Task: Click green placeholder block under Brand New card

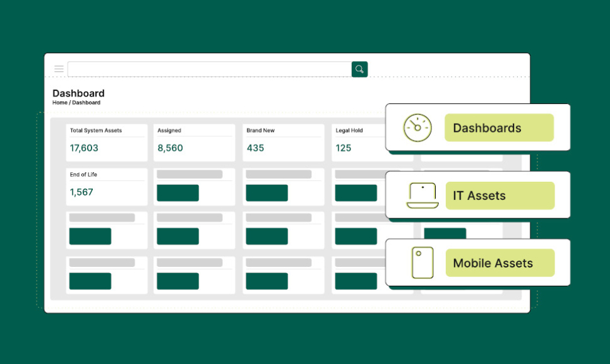Action: pos(266,193)
